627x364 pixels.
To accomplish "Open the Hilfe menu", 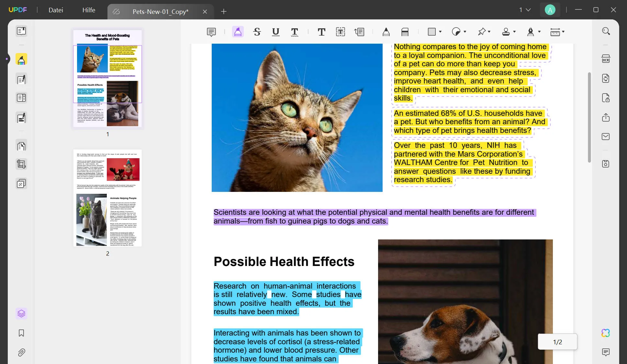I will [x=89, y=10].
